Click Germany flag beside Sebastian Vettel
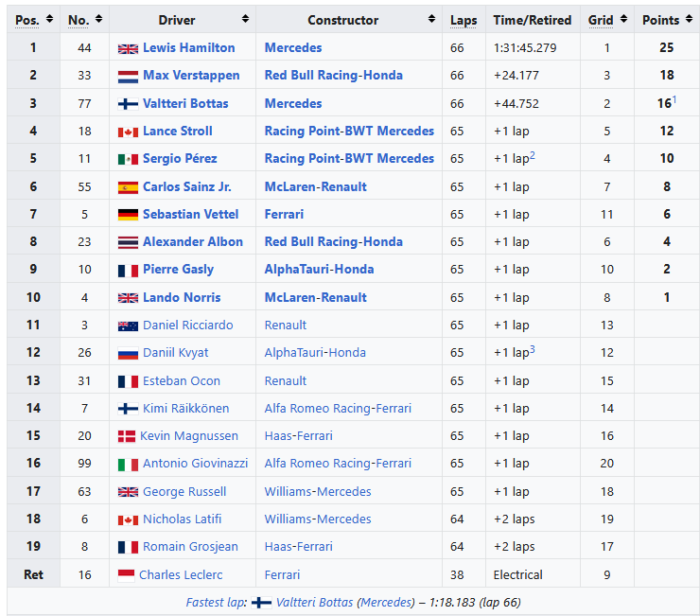Screen dimensions: 700x616 (128, 215)
